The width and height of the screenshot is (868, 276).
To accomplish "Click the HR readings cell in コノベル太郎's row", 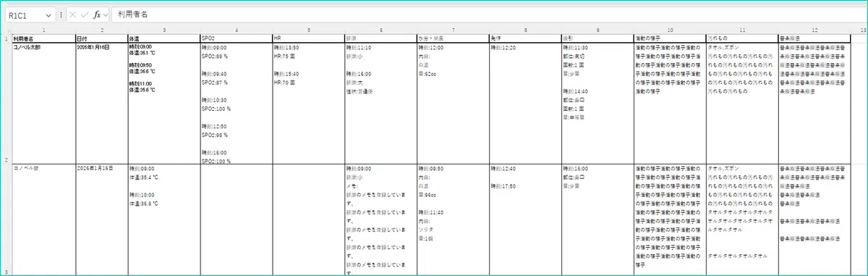I will click(309, 104).
